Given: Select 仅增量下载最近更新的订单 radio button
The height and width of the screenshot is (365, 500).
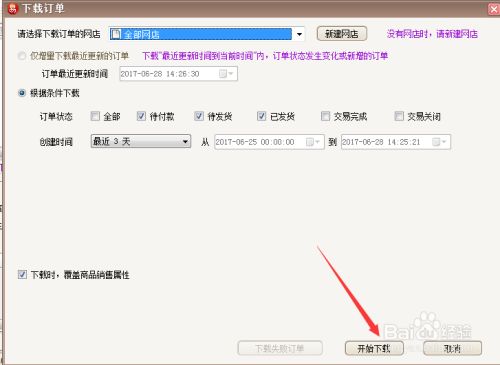Looking at the screenshot, I should click(22, 56).
